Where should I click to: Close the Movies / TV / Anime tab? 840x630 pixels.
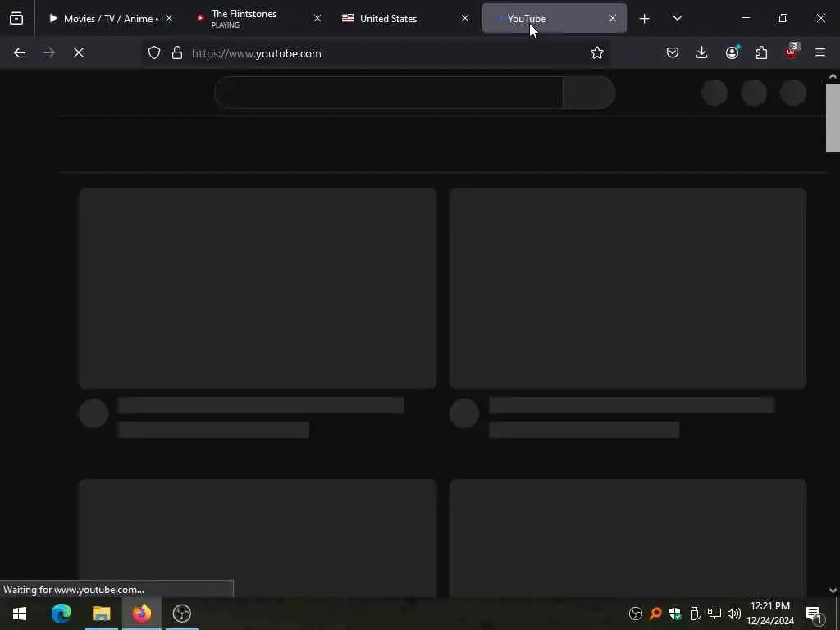(x=169, y=18)
